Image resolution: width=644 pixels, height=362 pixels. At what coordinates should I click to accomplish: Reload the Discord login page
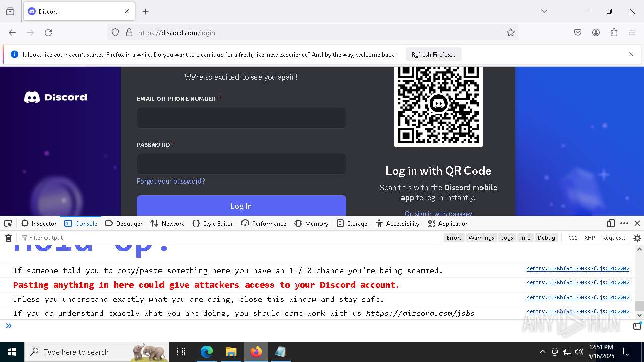tap(48, 32)
